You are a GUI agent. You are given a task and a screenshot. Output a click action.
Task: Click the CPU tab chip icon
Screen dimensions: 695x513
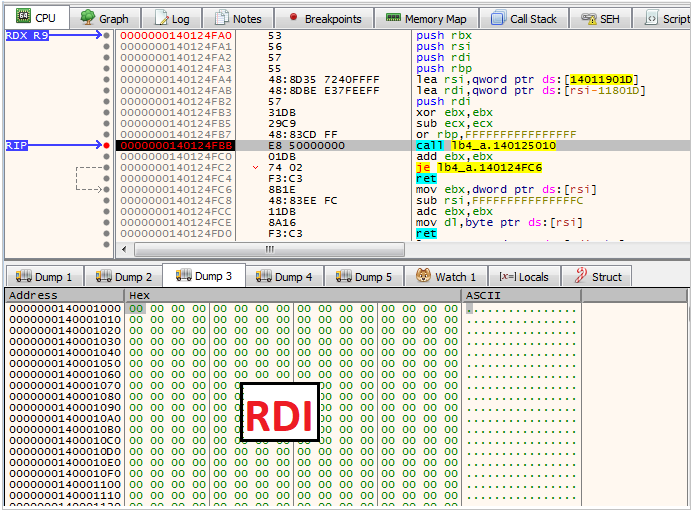pyautogui.click(x=23, y=16)
